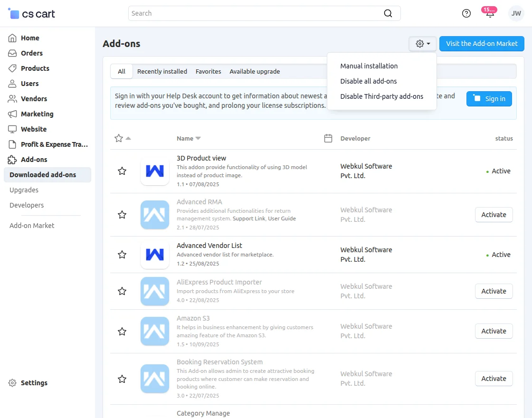Open Downloaded add-ons in sidebar
Viewport: 532px width, 418px height.
coord(47,175)
